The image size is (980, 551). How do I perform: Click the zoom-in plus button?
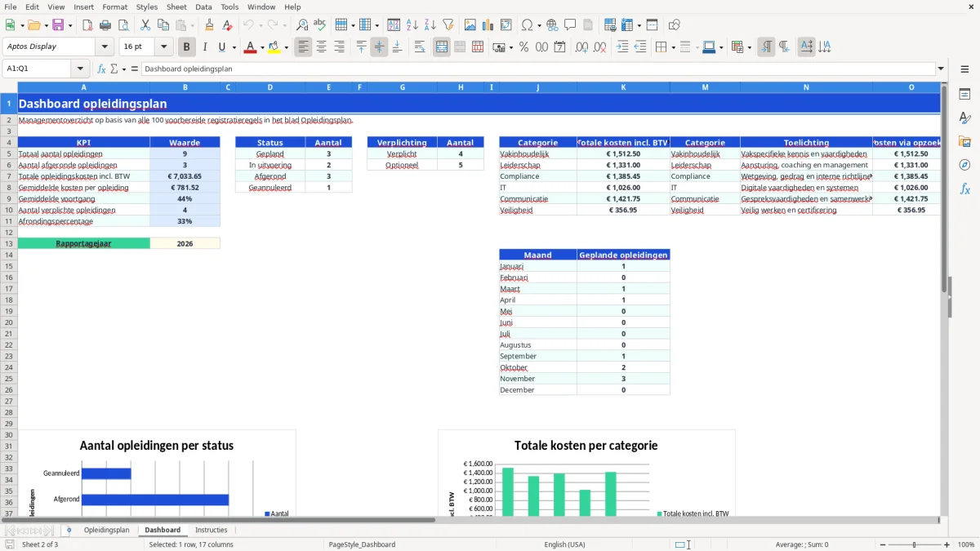(x=947, y=544)
